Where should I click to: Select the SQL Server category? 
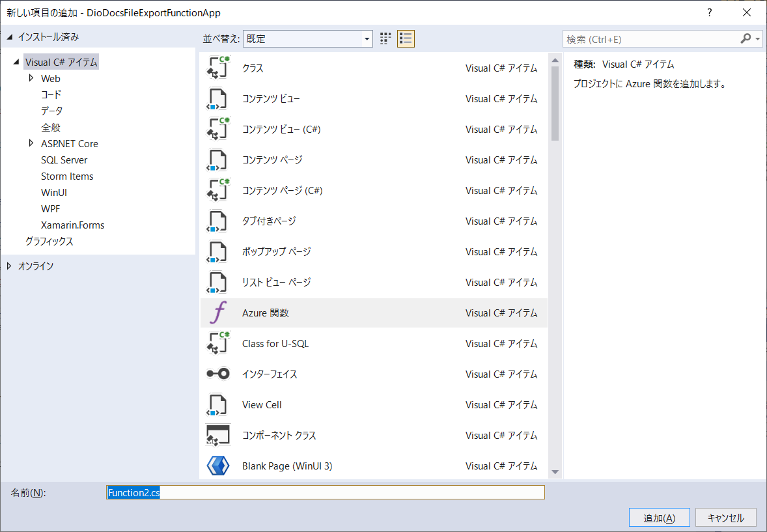coord(64,160)
